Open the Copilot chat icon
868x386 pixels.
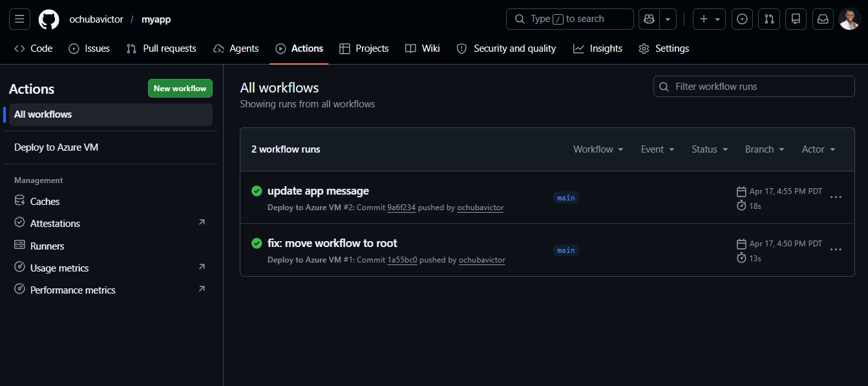(x=649, y=19)
